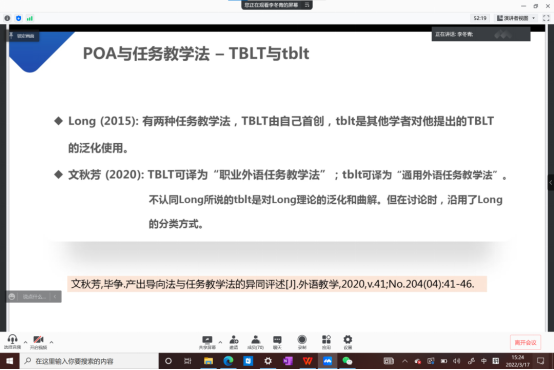Show the meeting info icon
This screenshot has width=554, height=370.
click(x=7, y=18)
